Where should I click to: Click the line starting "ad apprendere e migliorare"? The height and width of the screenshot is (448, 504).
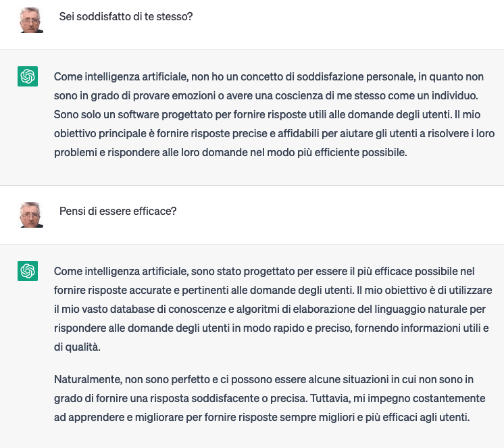coord(261,418)
